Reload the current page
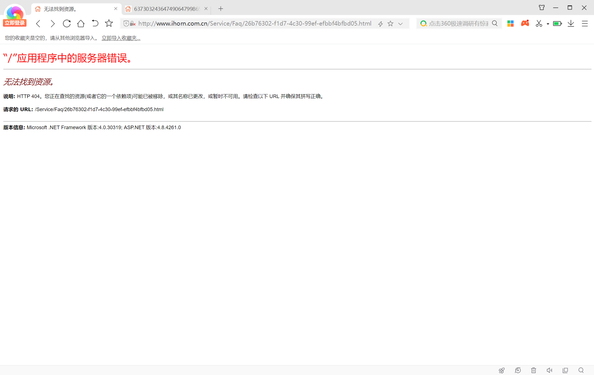The height and width of the screenshot is (375, 594). (x=67, y=23)
